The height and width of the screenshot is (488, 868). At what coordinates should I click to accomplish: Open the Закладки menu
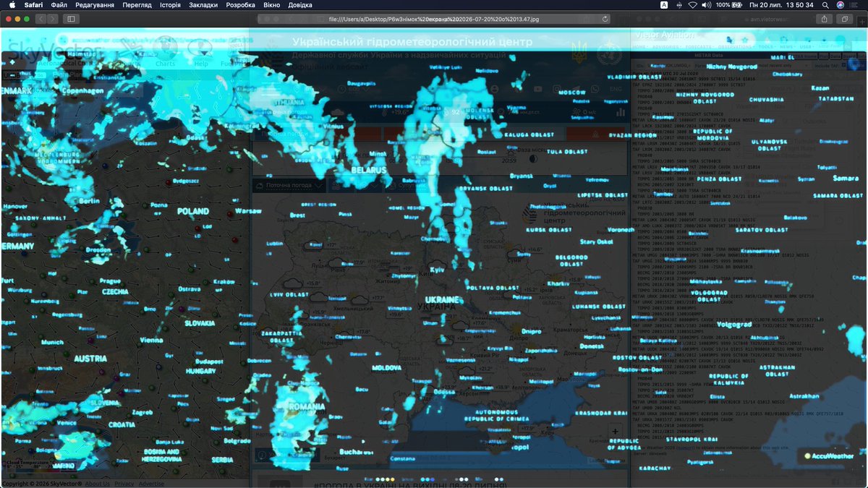(203, 5)
